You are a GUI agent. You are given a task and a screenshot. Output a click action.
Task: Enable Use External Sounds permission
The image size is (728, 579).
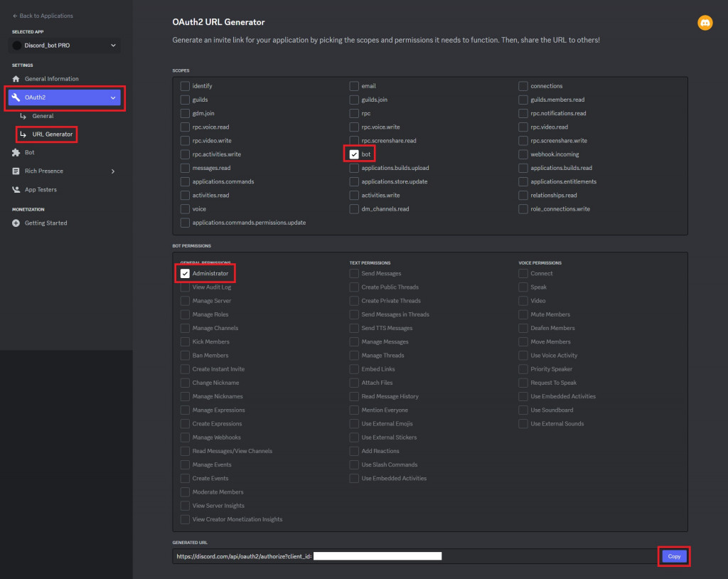coord(523,424)
